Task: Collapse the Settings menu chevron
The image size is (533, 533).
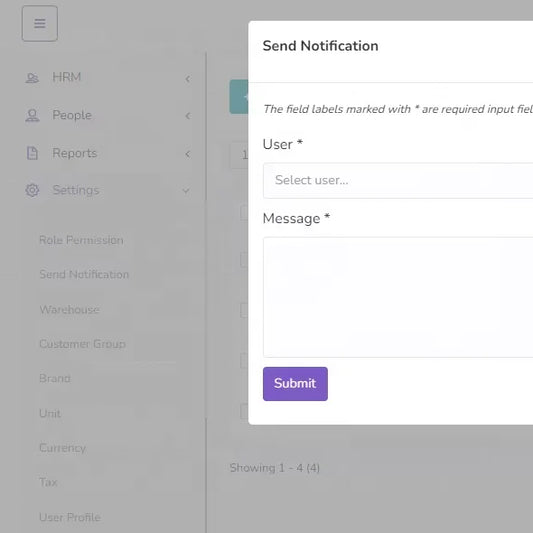Action: [x=186, y=191]
